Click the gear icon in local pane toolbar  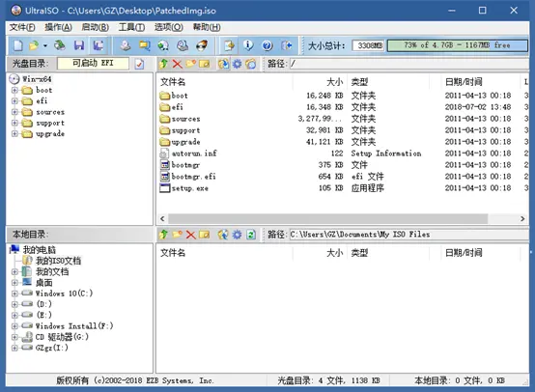tap(238, 235)
